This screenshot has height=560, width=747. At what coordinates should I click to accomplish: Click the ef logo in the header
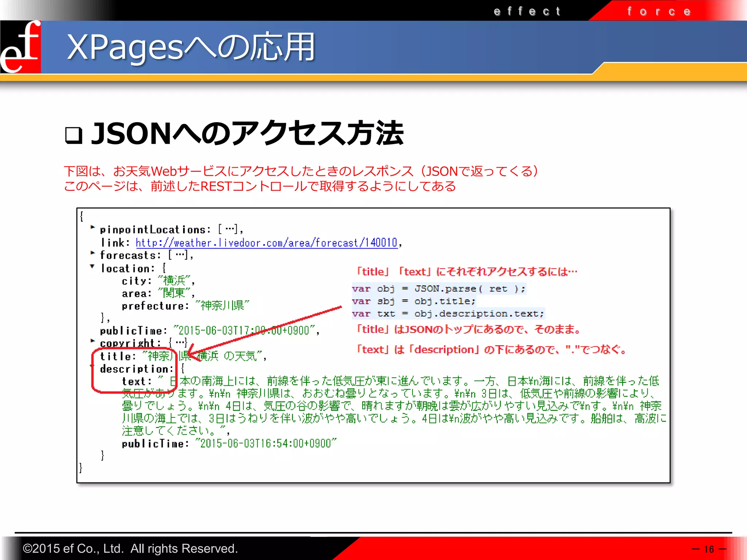coord(20,47)
